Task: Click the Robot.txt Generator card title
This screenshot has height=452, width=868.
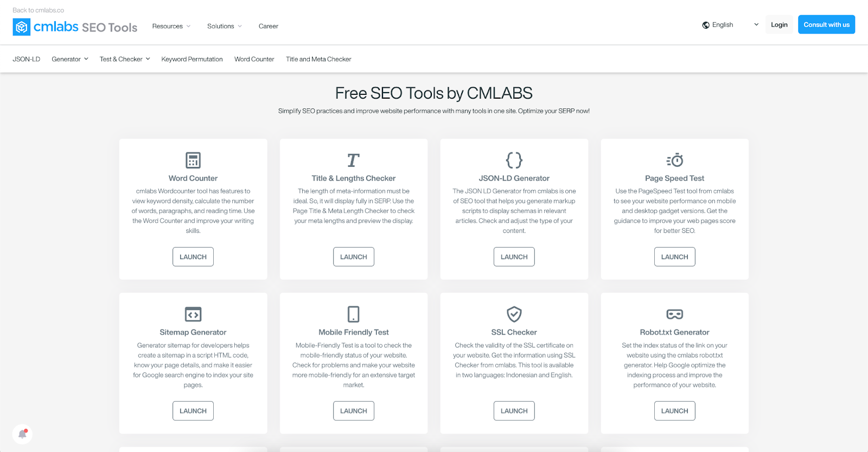Action: (675, 332)
